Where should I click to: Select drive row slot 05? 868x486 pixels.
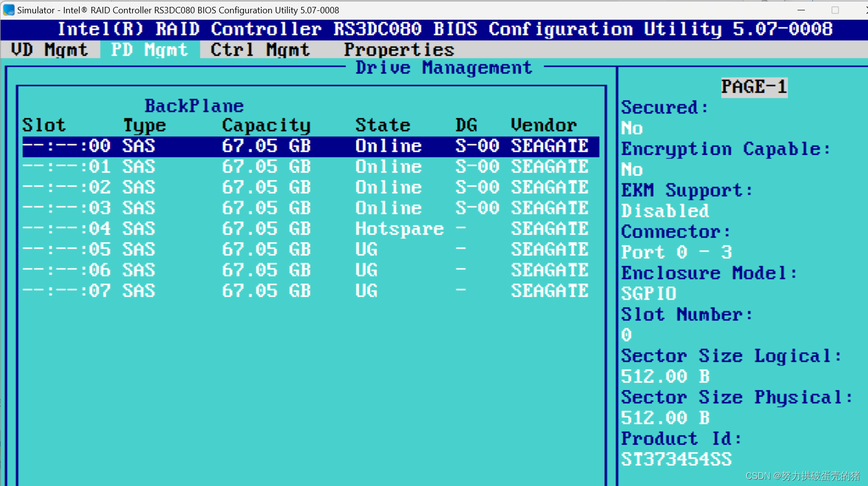311,250
